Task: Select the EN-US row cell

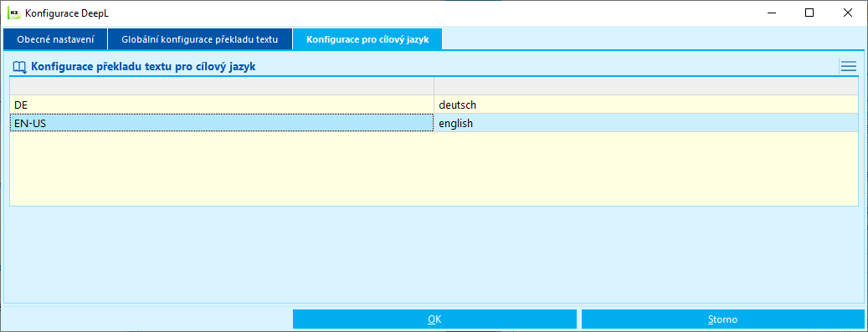Action: coord(222,123)
